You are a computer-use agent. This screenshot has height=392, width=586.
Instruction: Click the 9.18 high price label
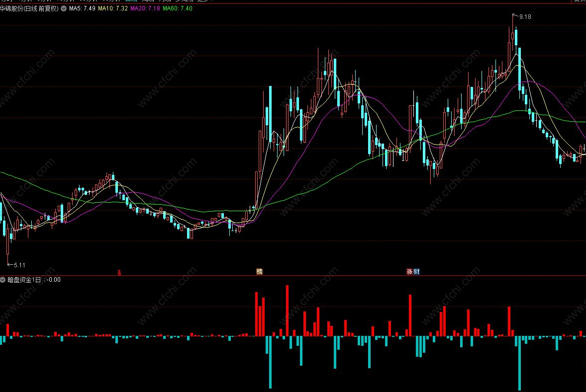click(x=525, y=17)
